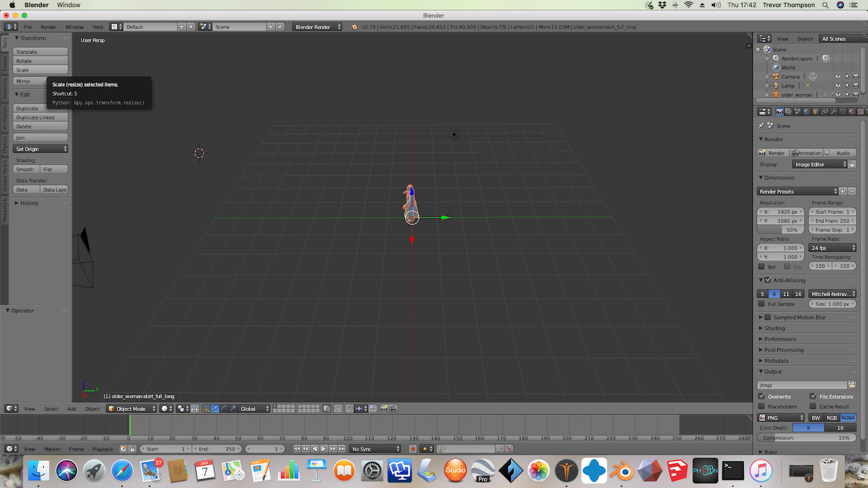Open the Modifiers properties tab wrench icon
Screen dimensions: 868x488
tap(833, 111)
